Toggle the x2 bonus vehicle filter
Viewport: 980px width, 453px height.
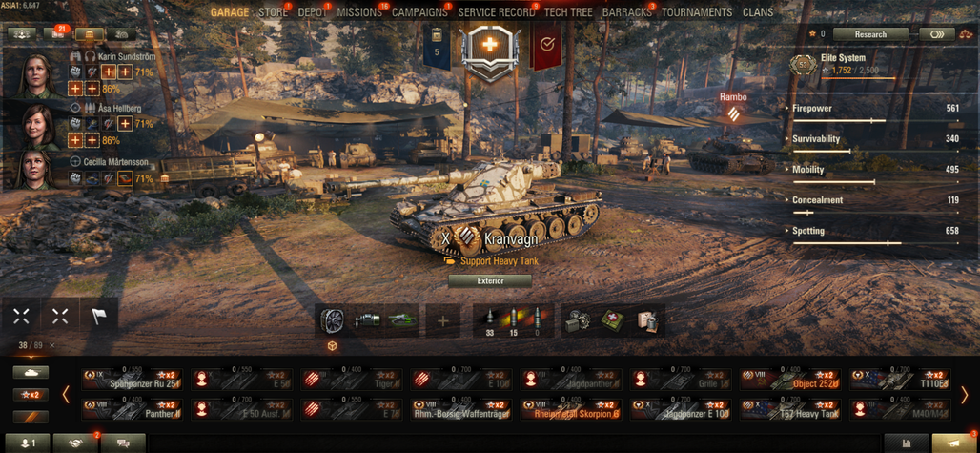tap(31, 395)
